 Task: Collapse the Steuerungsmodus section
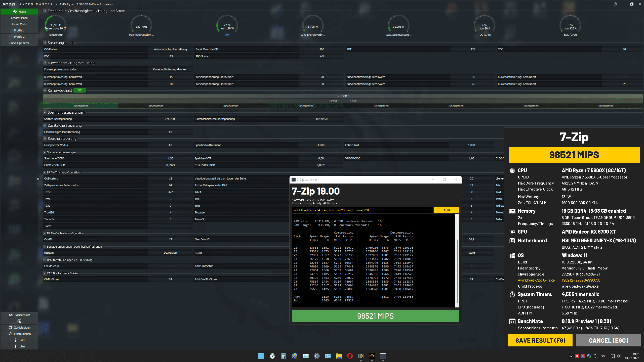click(45, 43)
